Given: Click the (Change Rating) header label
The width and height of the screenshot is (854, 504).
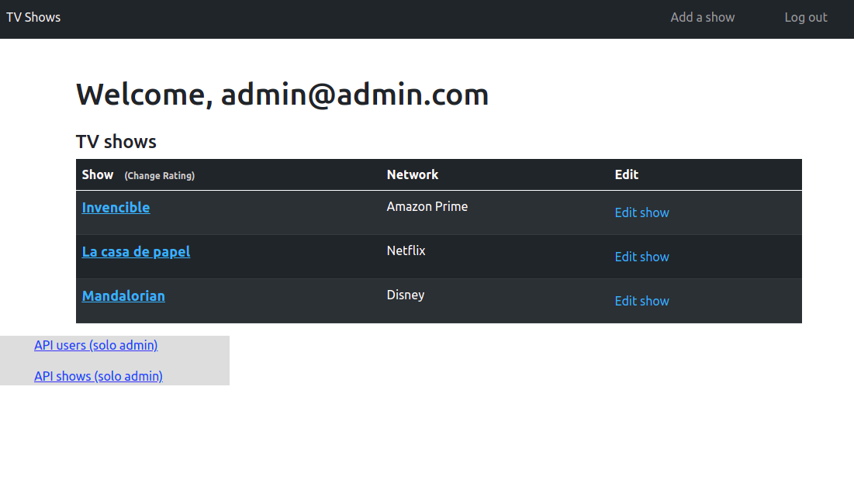Looking at the screenshot, I should tap(159, 176).
